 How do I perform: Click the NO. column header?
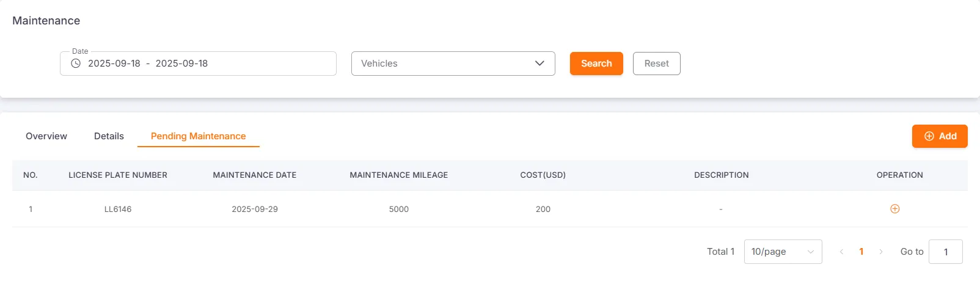click(31, 175)
